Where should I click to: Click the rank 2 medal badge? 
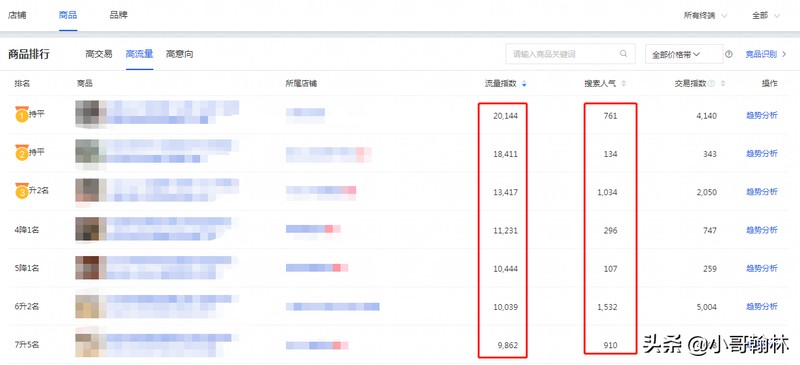pos(21,153)
